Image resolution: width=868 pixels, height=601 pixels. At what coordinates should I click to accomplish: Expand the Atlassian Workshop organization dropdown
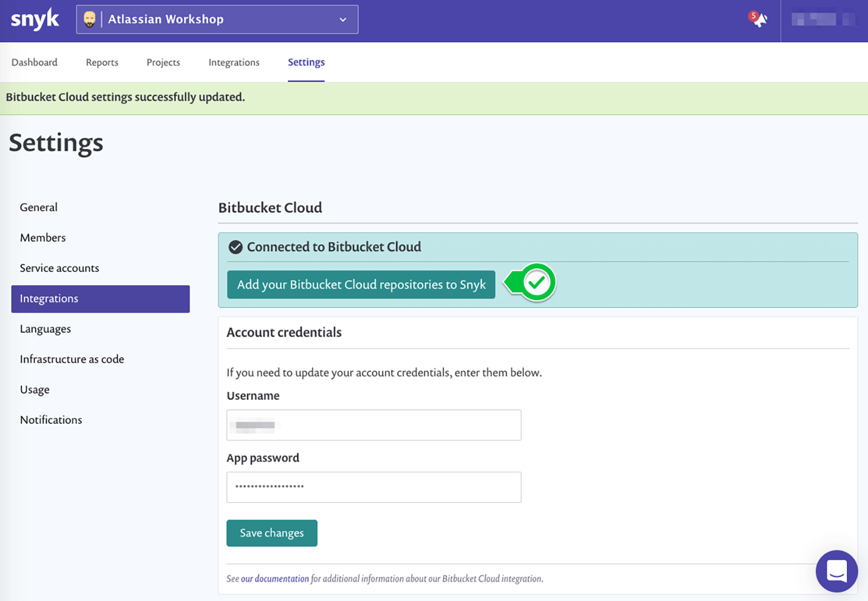(217, 20)
